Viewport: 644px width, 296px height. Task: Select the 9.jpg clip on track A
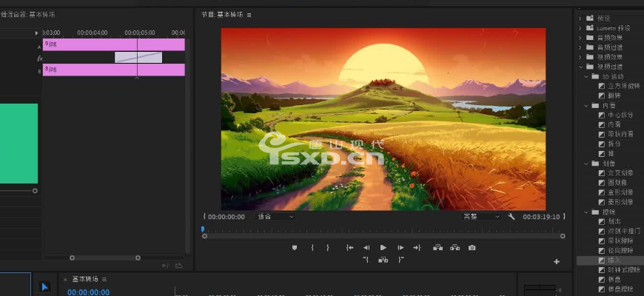click(x=114, y=44)
